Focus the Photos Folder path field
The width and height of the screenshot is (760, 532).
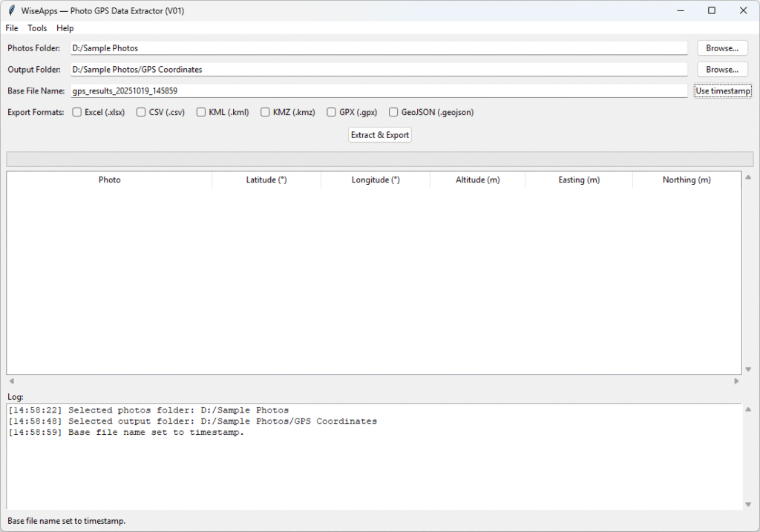tap(379, 48)
